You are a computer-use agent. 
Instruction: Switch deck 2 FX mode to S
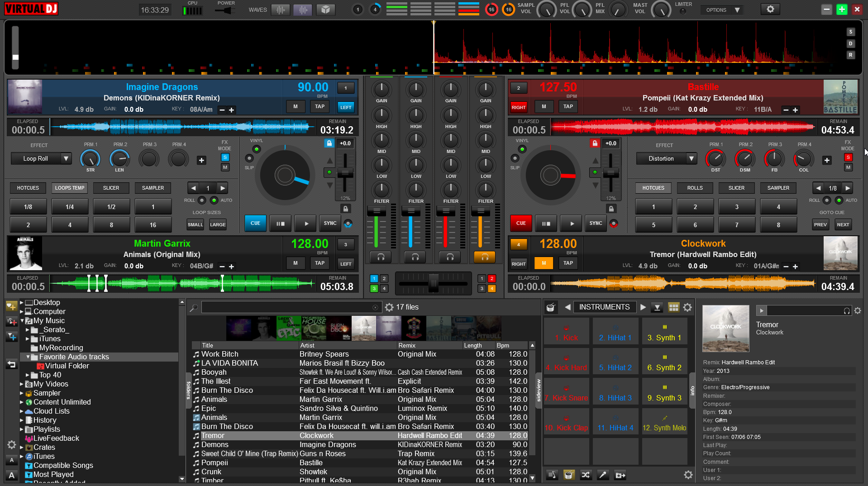point(848,157)
